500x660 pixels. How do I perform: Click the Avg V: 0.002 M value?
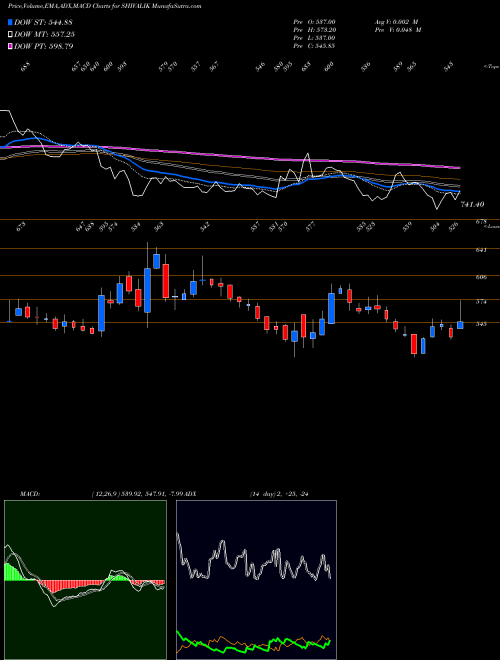click(397, 22)
